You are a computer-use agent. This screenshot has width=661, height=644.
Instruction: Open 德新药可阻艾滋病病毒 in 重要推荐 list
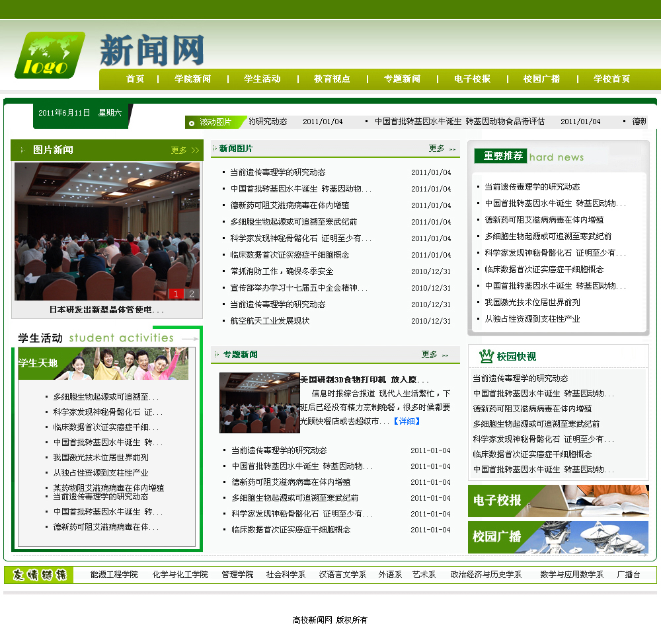click(544, 220)
